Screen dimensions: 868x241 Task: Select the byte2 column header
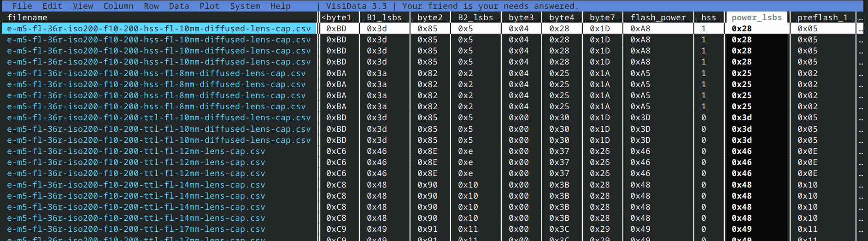click(430, 18)
